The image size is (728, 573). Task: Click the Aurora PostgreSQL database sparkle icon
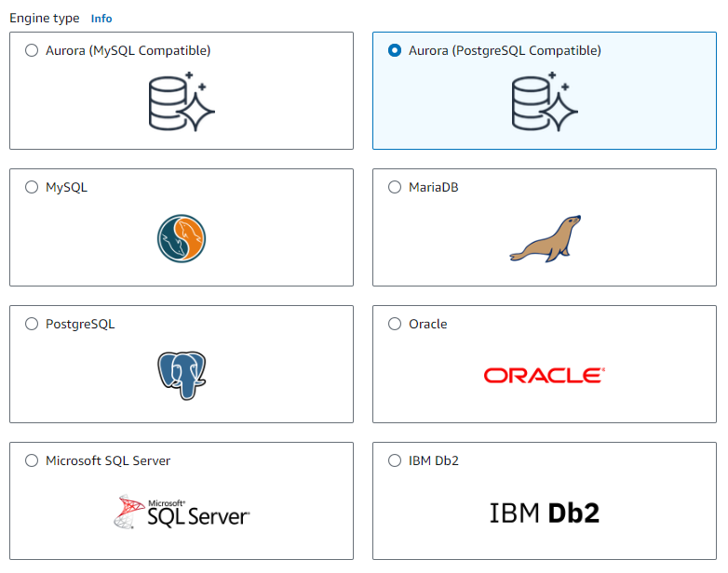click(x=545, y=101)
